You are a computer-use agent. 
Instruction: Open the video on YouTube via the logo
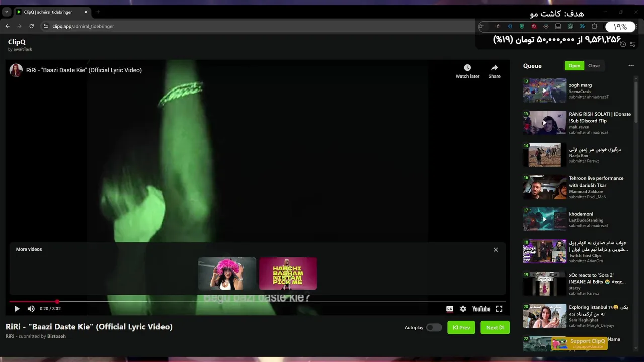pyautogui.click(x=481, y=309)
